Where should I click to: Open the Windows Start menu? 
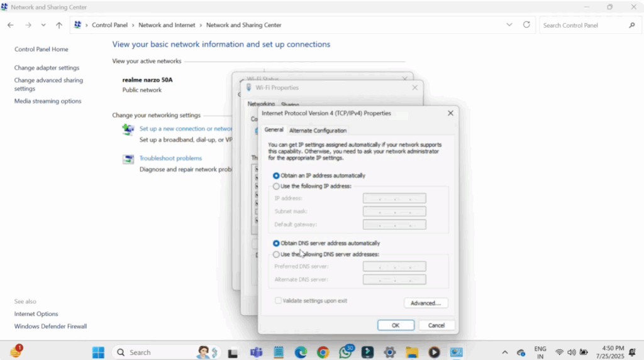[99, 352]
